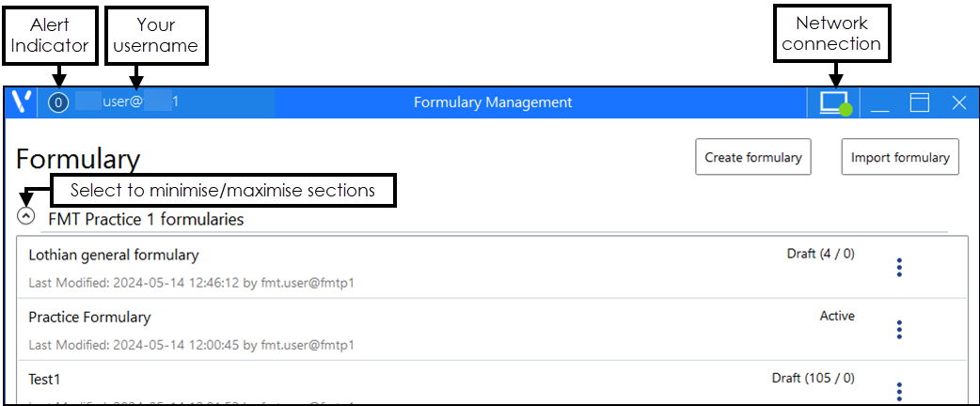The width and height of the screenshot is (980, 406).
Task: Click the FMT Practice 1 formularies heading
Action: (146, 220)
